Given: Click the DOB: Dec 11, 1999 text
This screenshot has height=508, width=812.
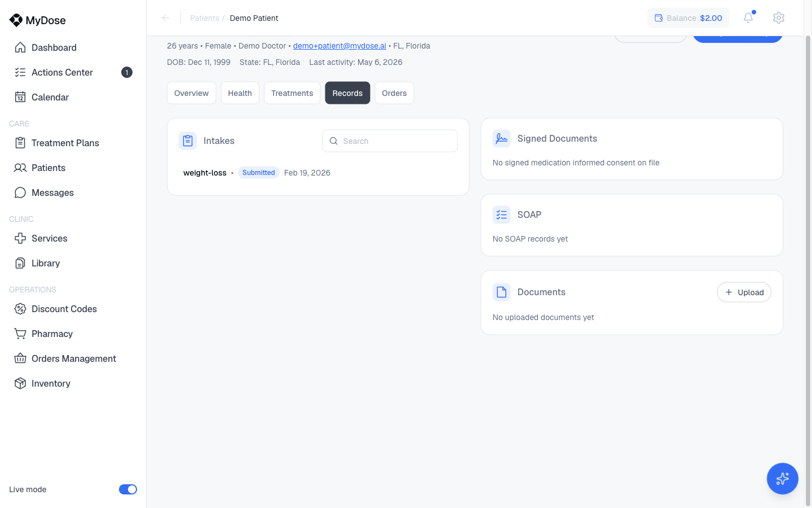Looking at the screenshot, I should coord(198,62).
